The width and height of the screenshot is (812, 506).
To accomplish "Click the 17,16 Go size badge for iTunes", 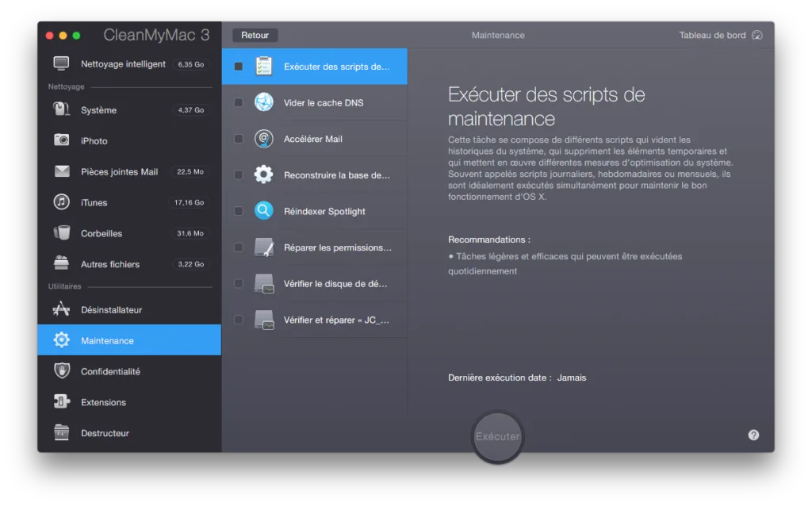I will point(189,202).
